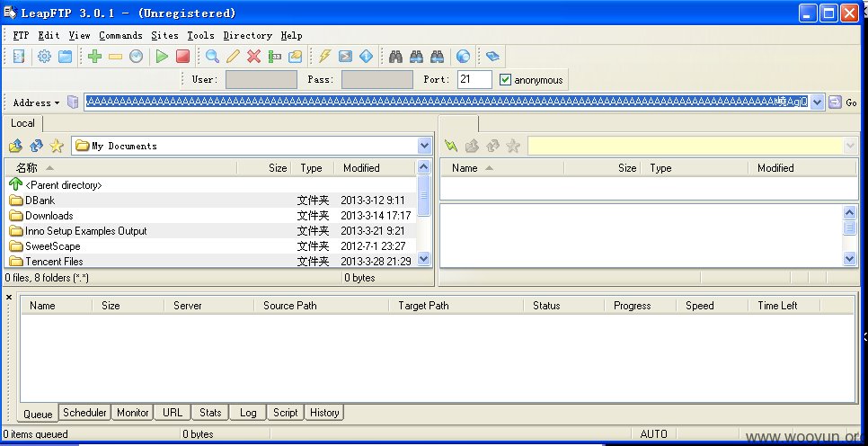
Task: Expand the address bar history dropdown
Action: click(x=817, y=102)
